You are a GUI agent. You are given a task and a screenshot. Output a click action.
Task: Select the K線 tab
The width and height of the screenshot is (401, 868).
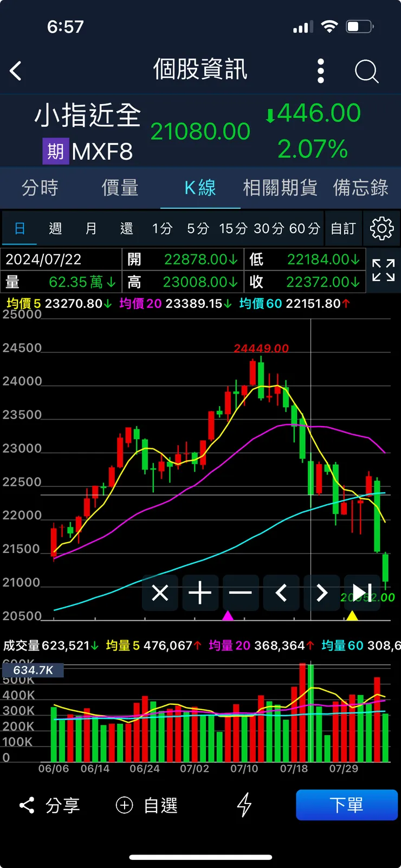pyautogui.click(x=200, y=188)
